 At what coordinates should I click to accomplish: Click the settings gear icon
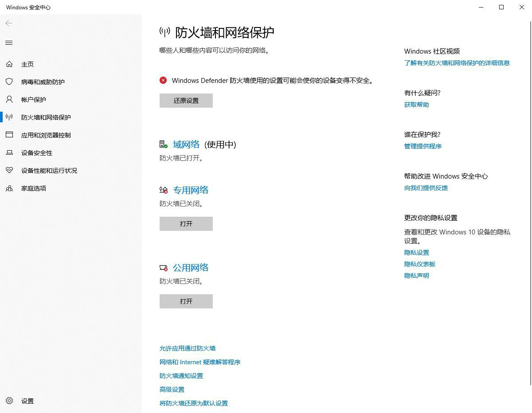(x=9, y=401)
